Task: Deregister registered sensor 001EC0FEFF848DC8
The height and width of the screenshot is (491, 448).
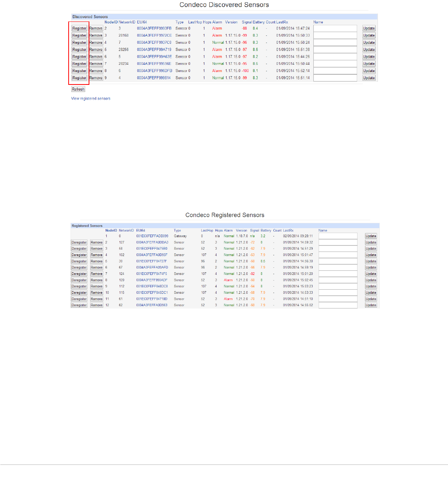Action: point(79,286)
